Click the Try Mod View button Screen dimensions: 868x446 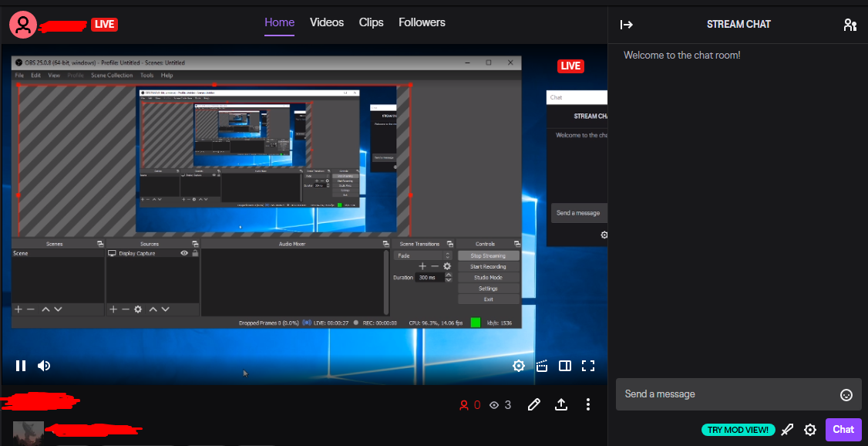tap(738, 430)
